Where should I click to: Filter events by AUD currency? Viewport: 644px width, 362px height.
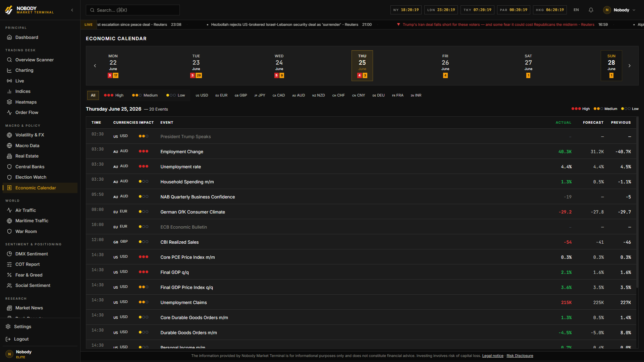299,95
